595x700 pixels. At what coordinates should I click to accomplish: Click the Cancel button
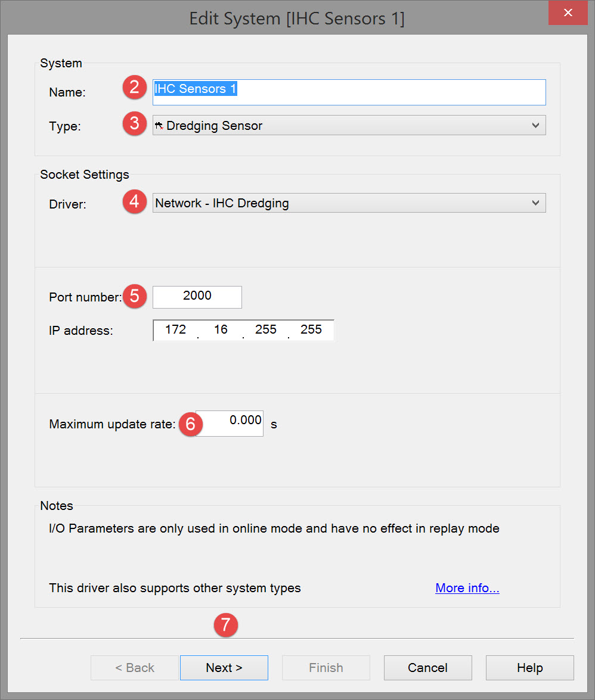click(427, 668)
